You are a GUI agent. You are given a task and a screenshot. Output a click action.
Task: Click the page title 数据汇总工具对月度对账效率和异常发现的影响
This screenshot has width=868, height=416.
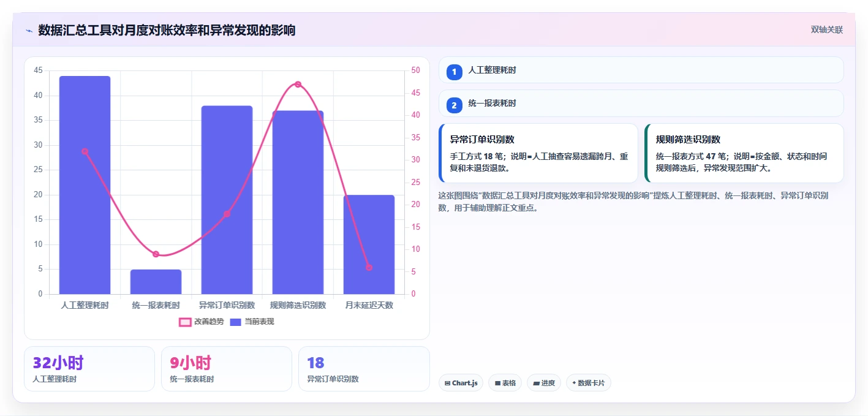pos(167,31)
